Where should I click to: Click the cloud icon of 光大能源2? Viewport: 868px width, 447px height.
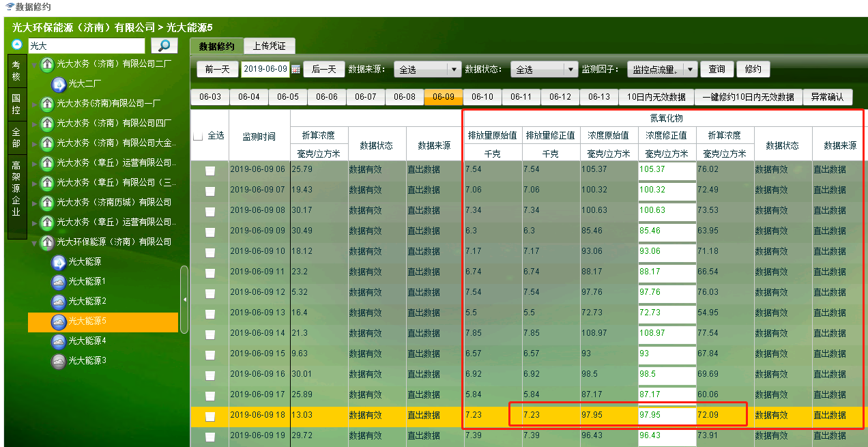[x=59, y=302]
